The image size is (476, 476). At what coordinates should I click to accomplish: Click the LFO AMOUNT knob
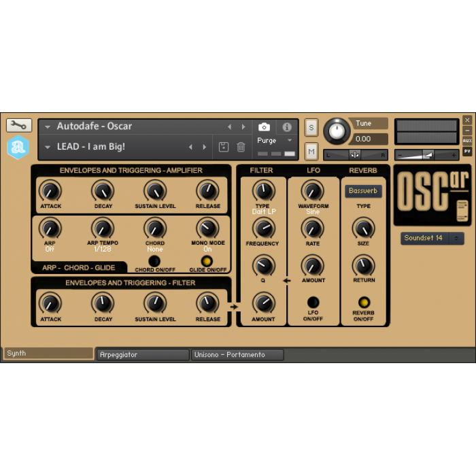tap(312, 266)
